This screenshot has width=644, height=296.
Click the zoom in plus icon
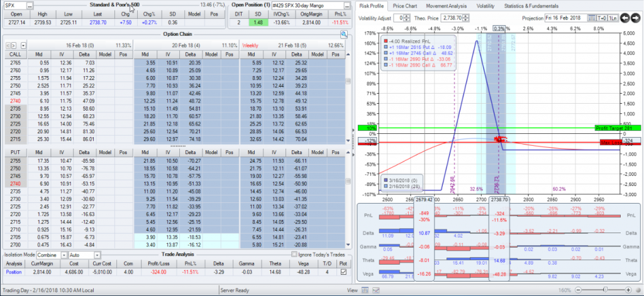click(628, 290)
